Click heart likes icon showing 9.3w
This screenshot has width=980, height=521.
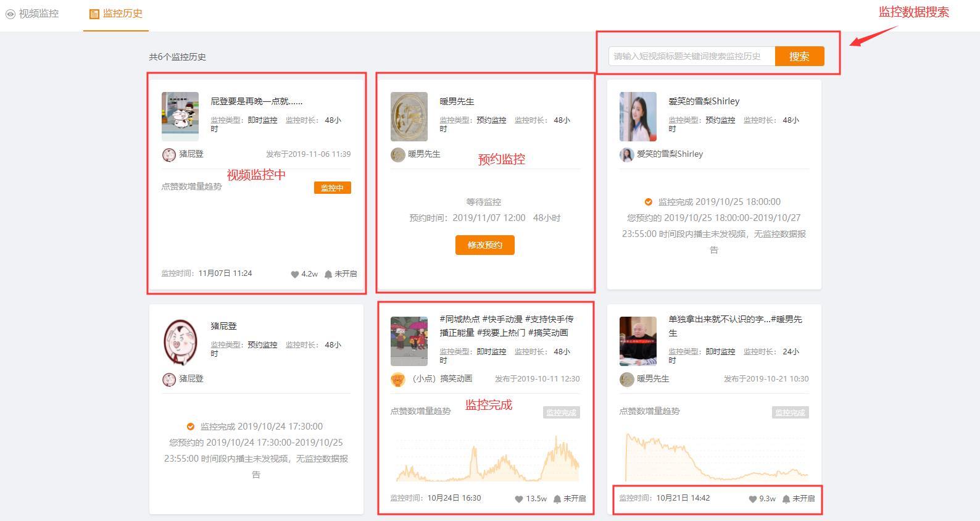pos(752,499)
